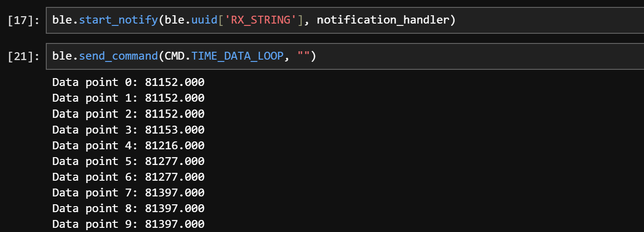Click output line Data point 5

click(x=128, y=161)
